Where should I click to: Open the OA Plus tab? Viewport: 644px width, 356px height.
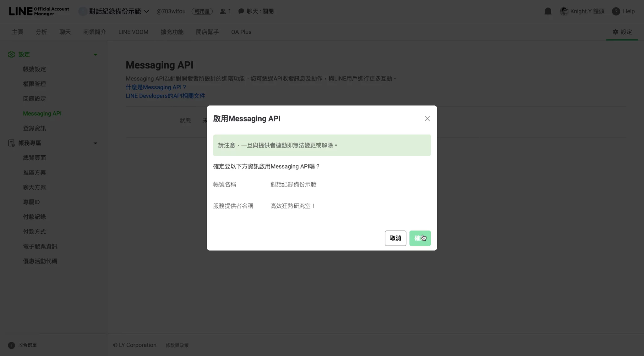[x=241, y=32]
